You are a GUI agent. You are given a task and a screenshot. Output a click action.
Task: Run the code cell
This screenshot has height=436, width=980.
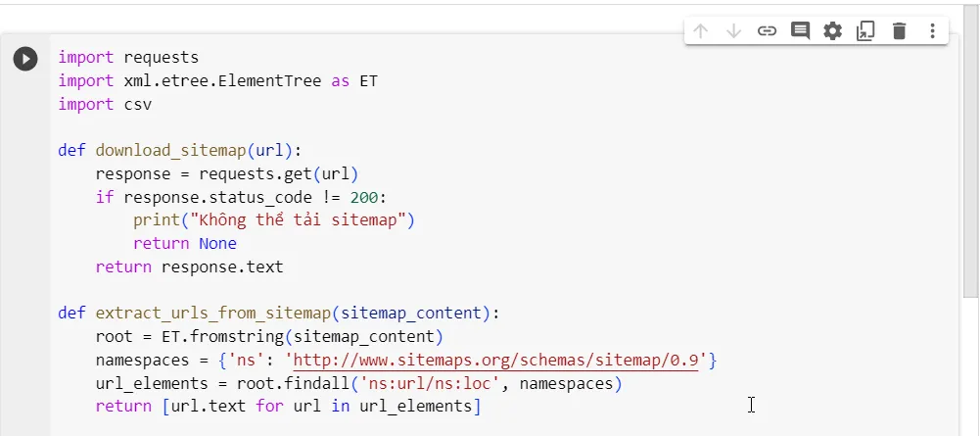pos(25,59)
